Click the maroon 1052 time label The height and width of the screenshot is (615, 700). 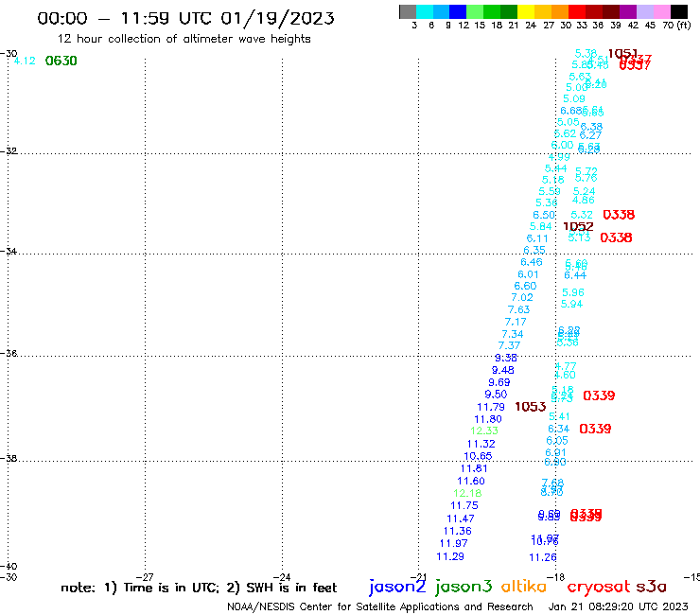click(x=578, y=226)
